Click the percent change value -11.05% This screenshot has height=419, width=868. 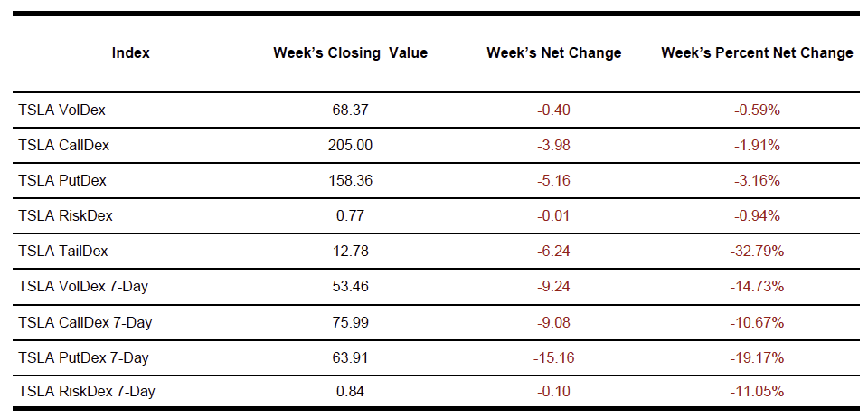[x=757, y=392]
